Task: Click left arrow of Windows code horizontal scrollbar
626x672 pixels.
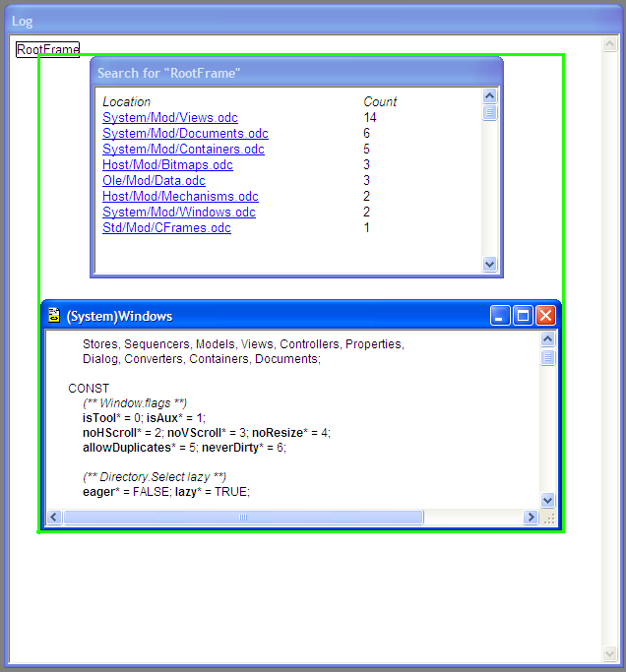Action: coord(55,518)
